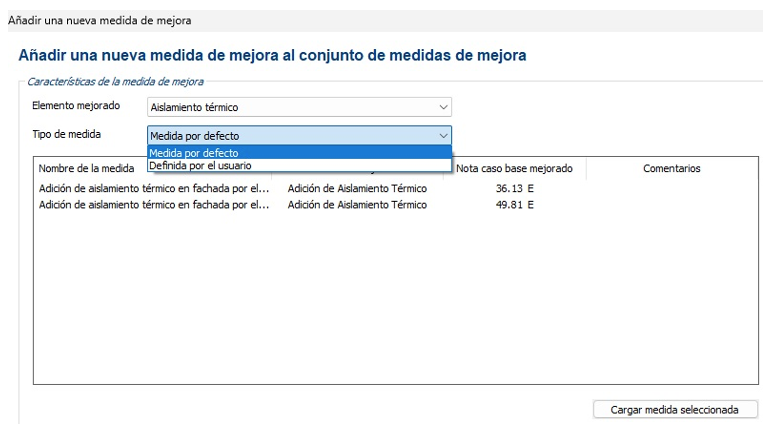Image resolution: width=772 pixels, height=436 pixels.
Task: Click the "Nota caso base mejorado" column header
Action: pyautogui.click(x=514, y=169)
